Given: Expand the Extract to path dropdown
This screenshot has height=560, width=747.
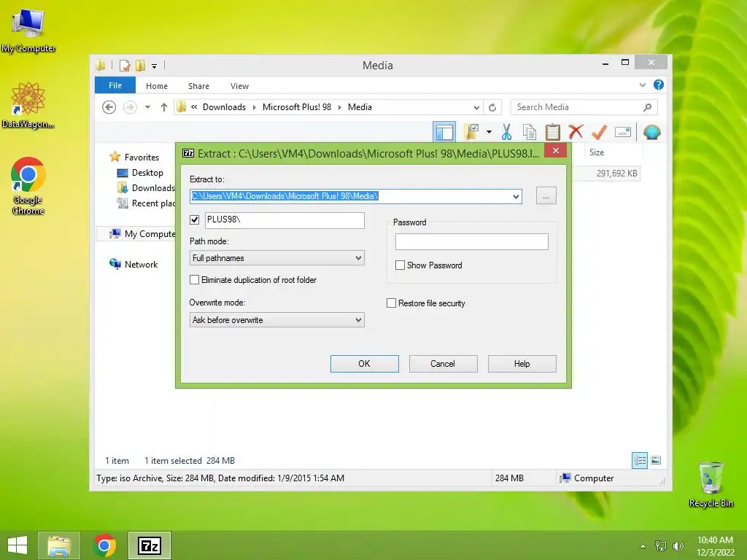Looking at the screenshot, I should pyautogui.click(x=516, y=196).
